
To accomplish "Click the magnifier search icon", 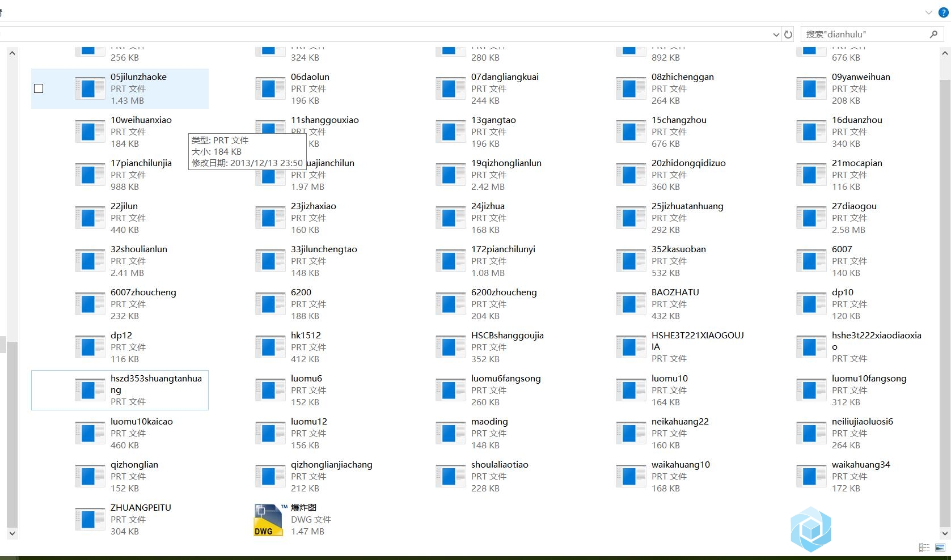I will [933, 35].
